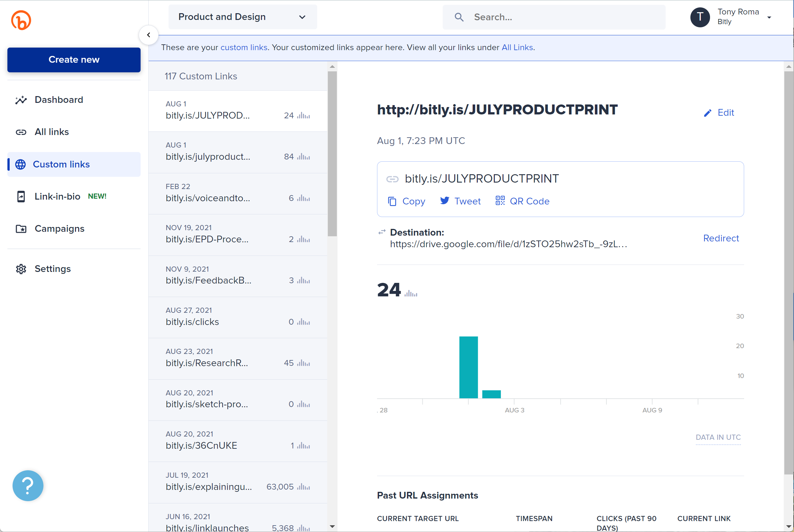Click the Tweet link text
Screen dimensions: 794x532
(467, 201)
